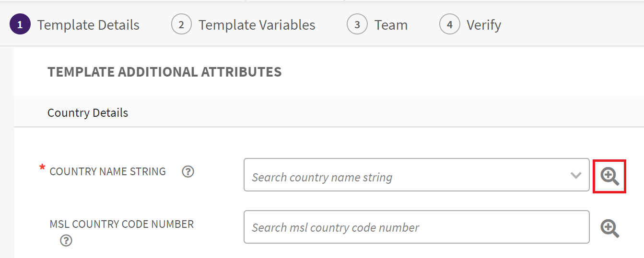Select the step 1 circle indicator
This screenshot has height=258, width=644.
(x=20, y=25)
